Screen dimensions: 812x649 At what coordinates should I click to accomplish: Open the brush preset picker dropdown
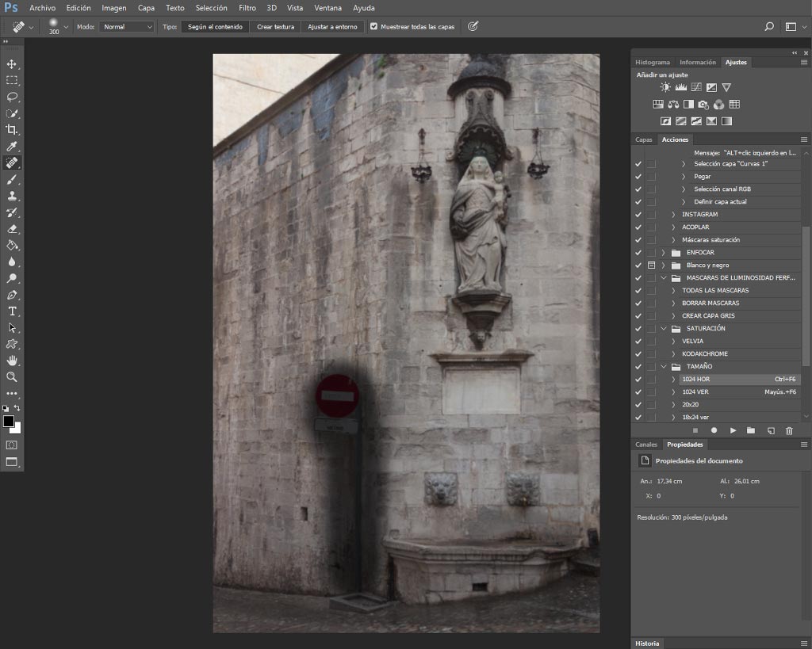pos(65,27)
